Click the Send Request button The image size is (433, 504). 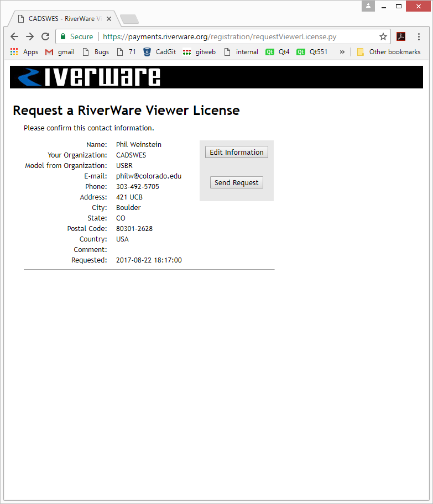[237, 182]
